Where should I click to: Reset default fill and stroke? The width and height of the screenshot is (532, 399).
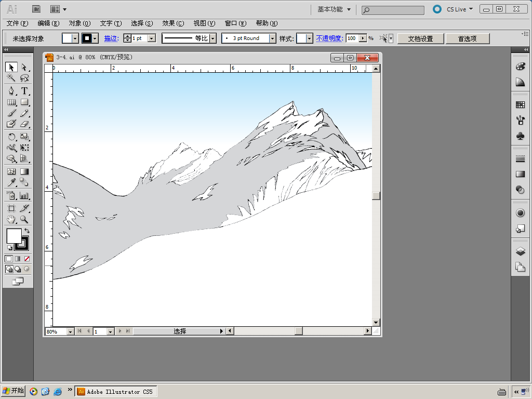click(x=9, y=248)
